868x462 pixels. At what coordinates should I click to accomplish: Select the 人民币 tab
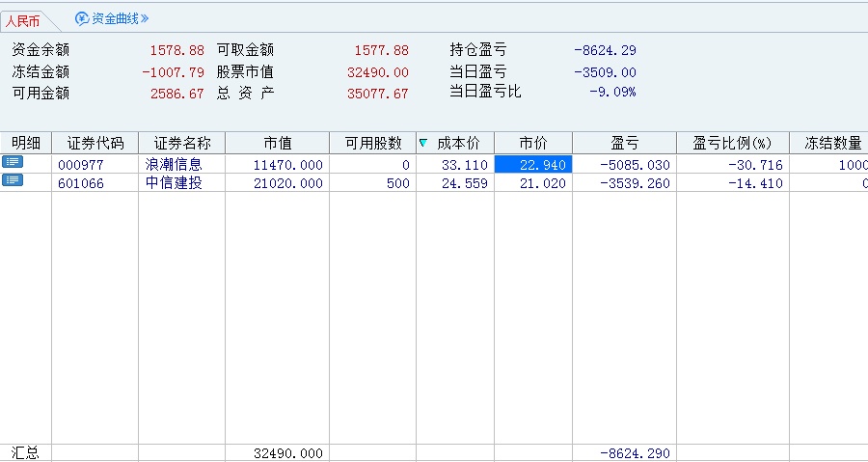[x=23, y=21]
